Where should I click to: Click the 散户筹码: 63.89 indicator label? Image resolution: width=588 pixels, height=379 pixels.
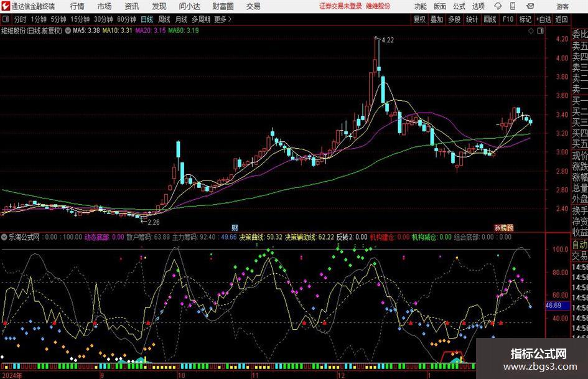tap(148, 237)
